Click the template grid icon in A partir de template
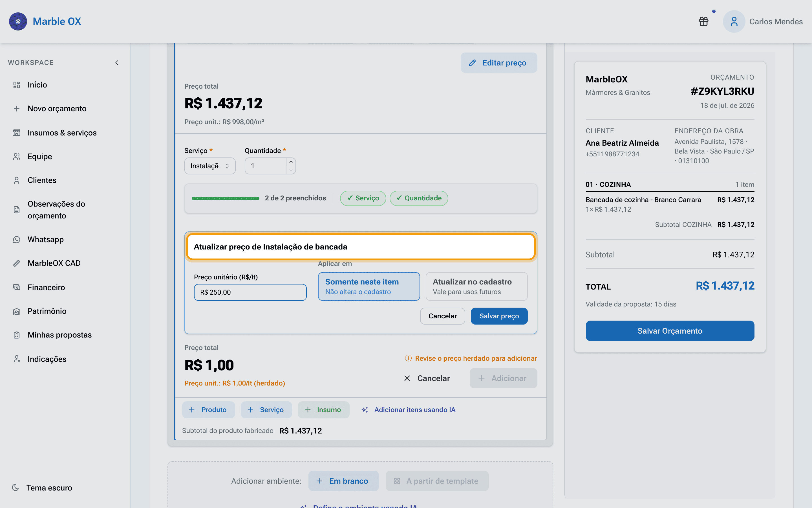812x508 pixels. click(x=397, y=481)
